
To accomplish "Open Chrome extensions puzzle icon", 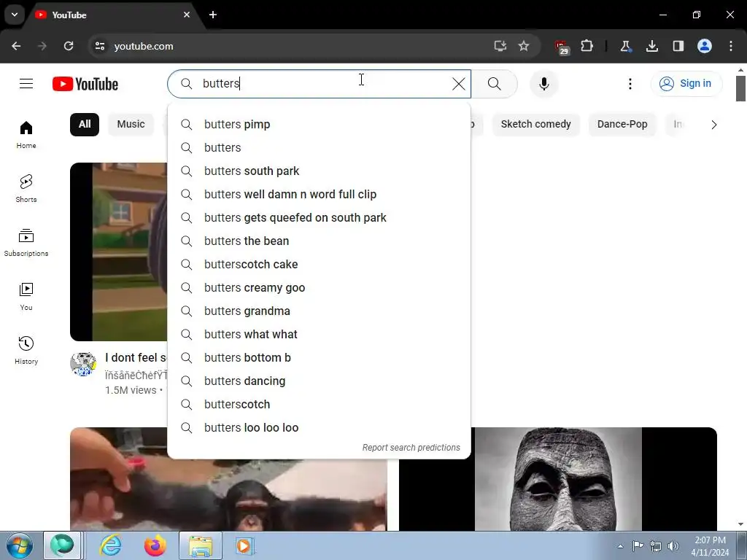I will pyautogui.click(x=587, y=46).
